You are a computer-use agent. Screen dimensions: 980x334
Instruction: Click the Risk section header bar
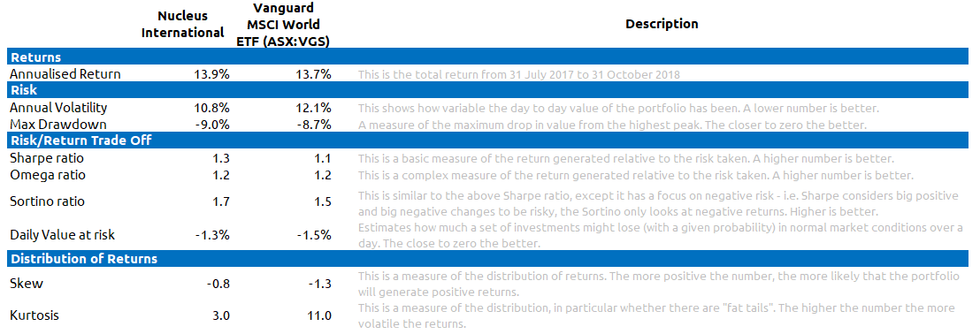click(x=490, y=90)
